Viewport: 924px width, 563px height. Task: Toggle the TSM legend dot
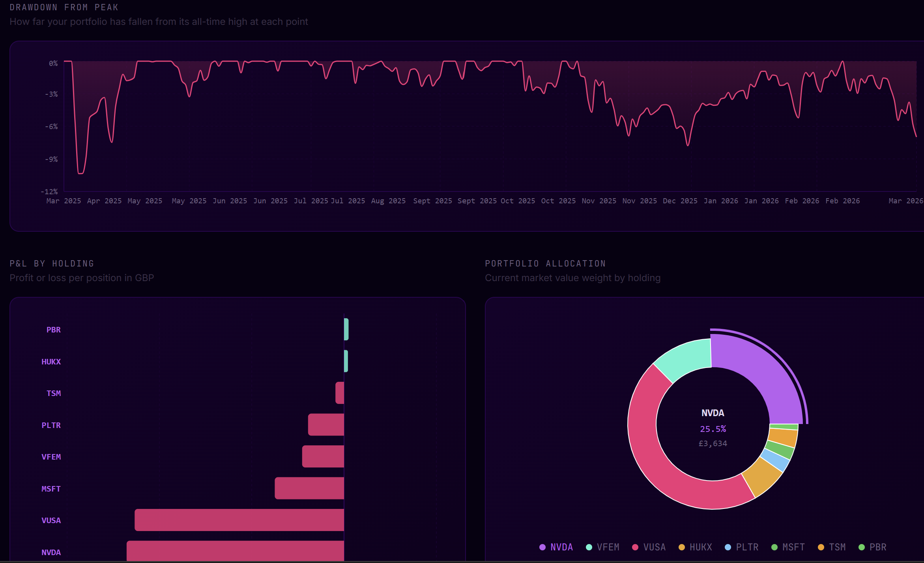820,547
